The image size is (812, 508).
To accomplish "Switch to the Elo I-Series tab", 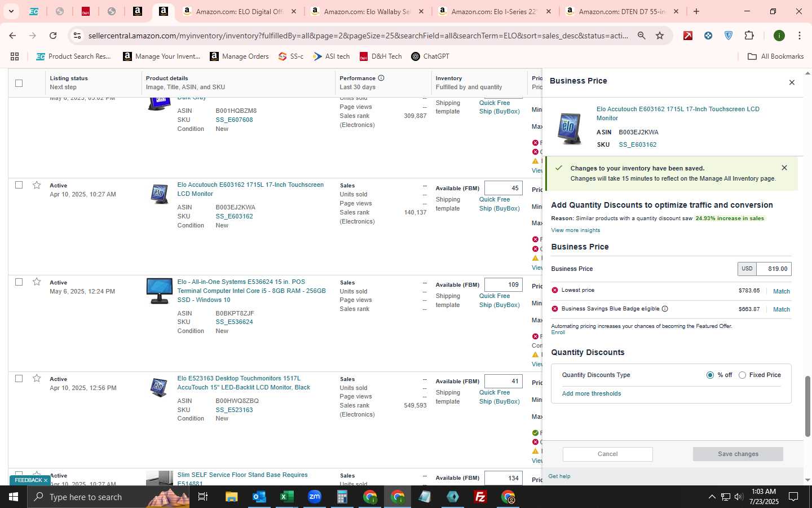I will coord(495,11).
